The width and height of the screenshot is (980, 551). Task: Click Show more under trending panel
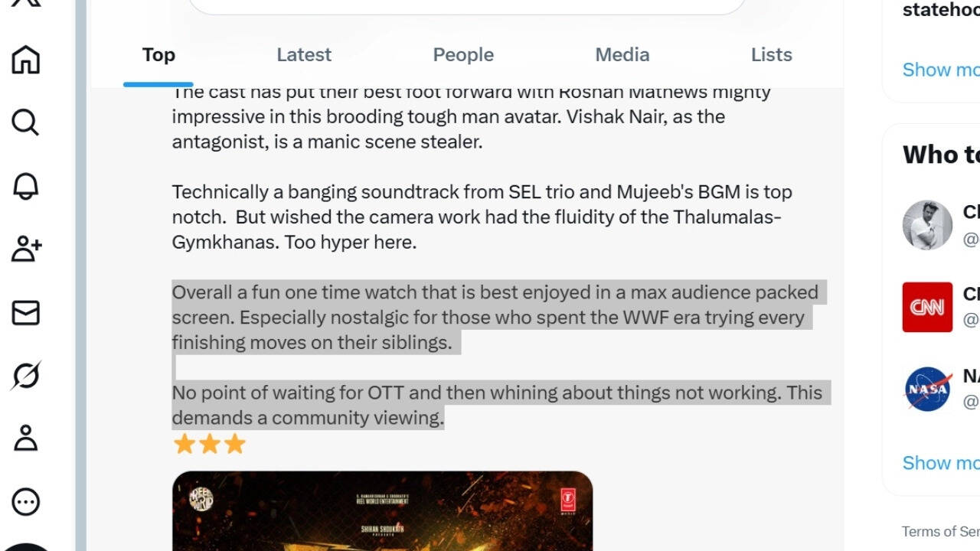(940, 70)
